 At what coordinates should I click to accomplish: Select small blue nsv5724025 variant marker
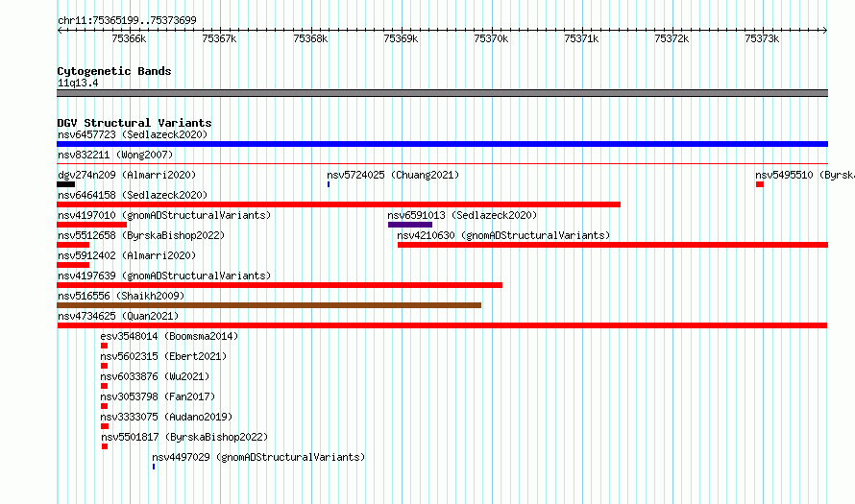click(x=329, y=184)
